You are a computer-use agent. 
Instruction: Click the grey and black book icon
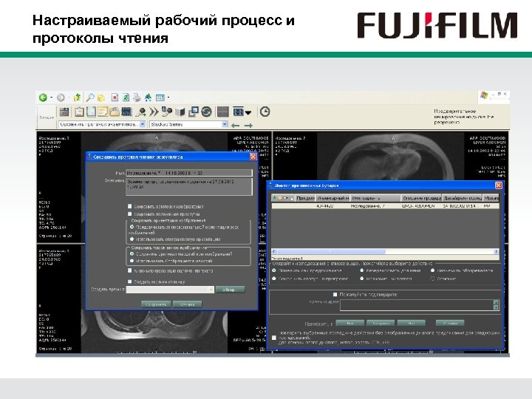click(180, 112)
